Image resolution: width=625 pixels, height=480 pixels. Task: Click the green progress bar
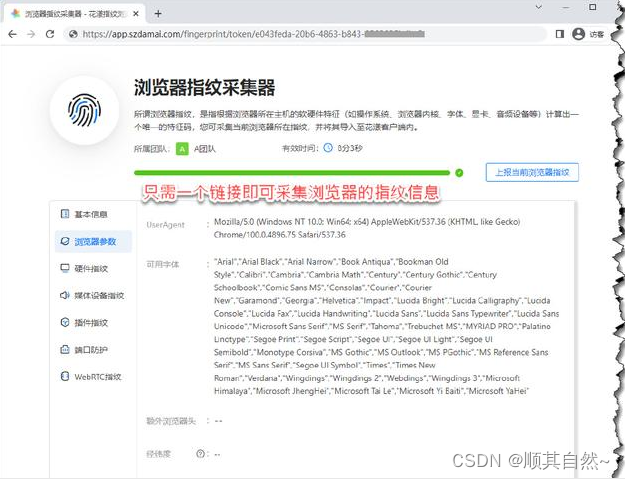click(292, 173)
